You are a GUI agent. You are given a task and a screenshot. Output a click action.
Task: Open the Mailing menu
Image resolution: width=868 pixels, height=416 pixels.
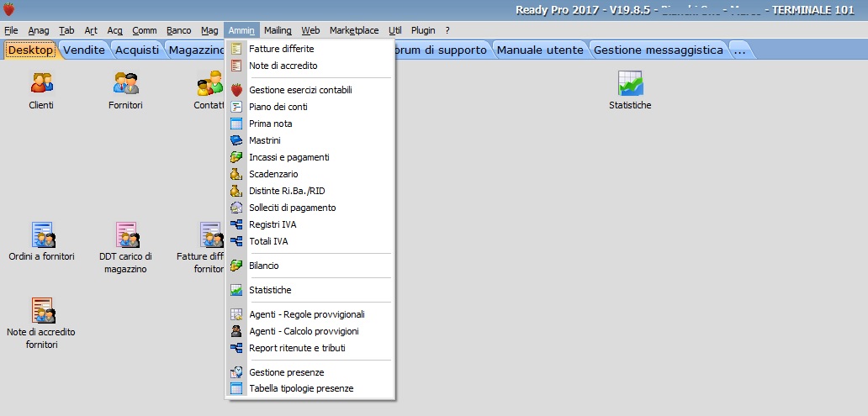(278, 30)
